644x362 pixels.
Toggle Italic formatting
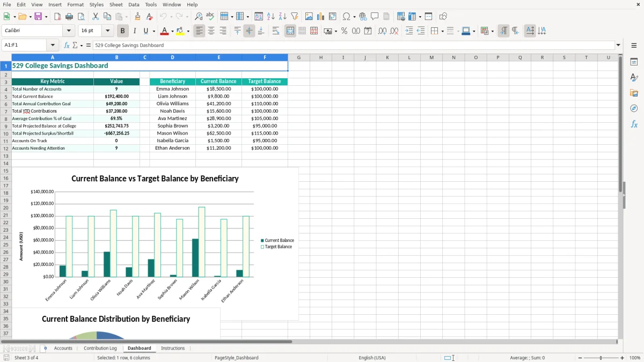click(135, 31)
